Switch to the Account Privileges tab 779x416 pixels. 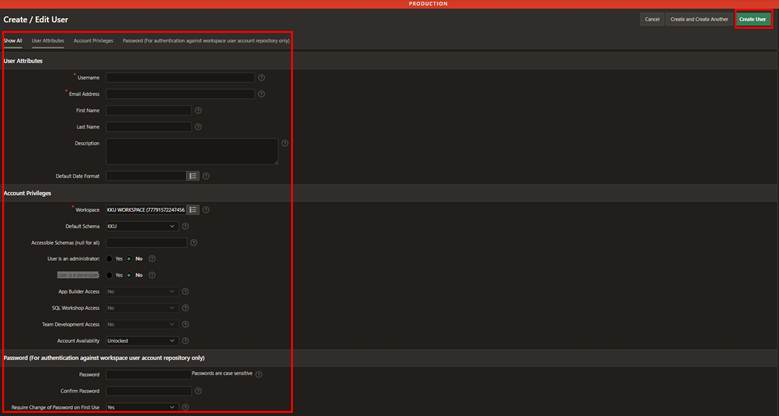(93, 41)
